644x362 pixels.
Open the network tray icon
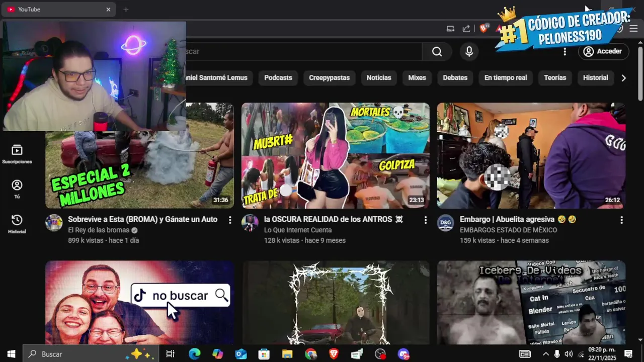(x=581, y=354)
